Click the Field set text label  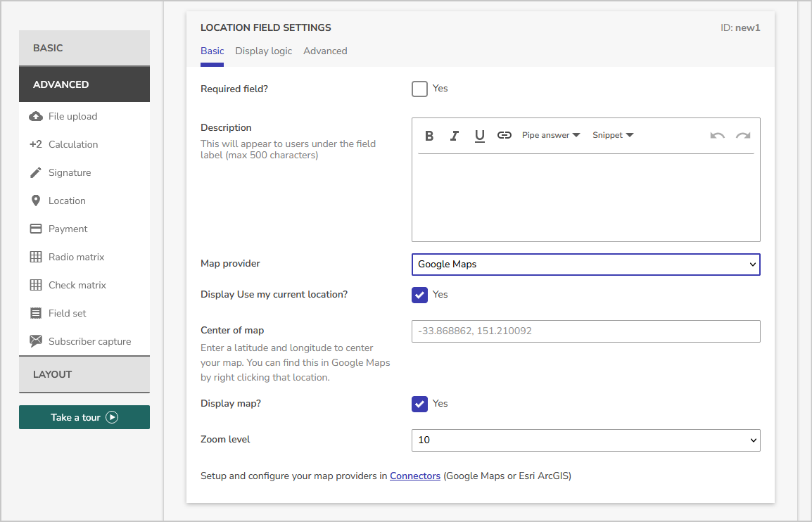point(68,313)
